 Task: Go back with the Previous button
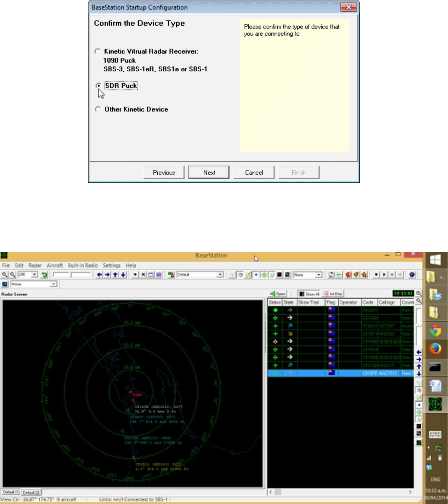(164, 173)
